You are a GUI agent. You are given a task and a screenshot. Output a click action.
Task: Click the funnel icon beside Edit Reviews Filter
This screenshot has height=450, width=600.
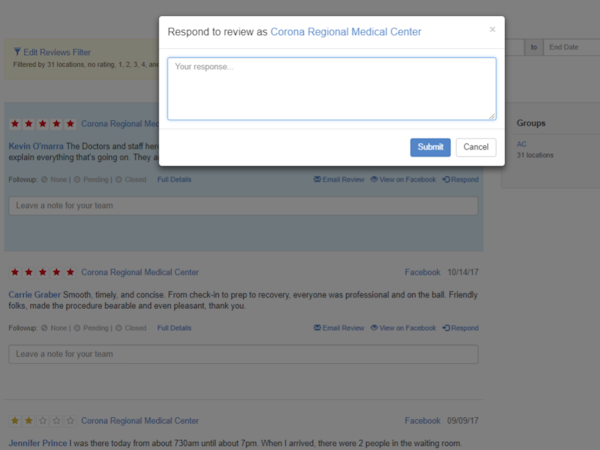pos(17,52)
